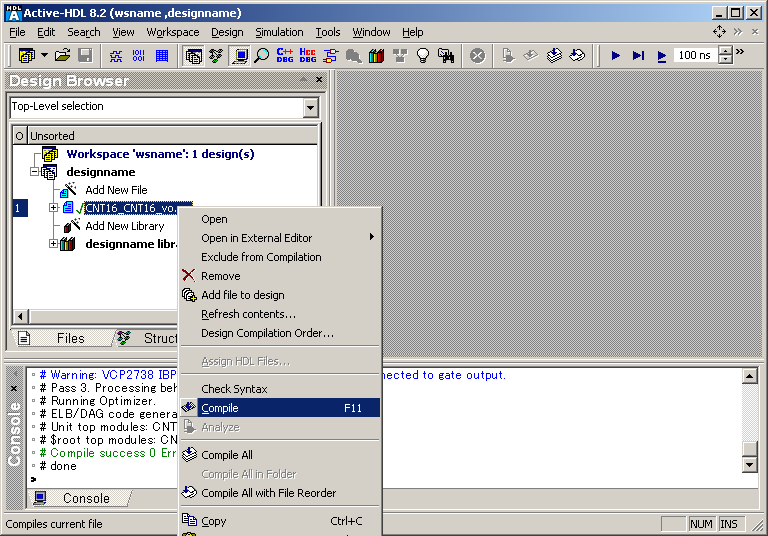Screen dimensions: 768x536
Task: Click the Add New File tree item
Action: [116, 190]
